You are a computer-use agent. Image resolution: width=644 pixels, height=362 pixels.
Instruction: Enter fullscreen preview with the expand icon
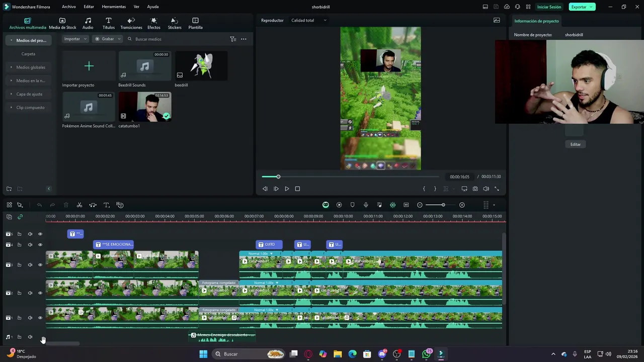click(x=497, y=189)
